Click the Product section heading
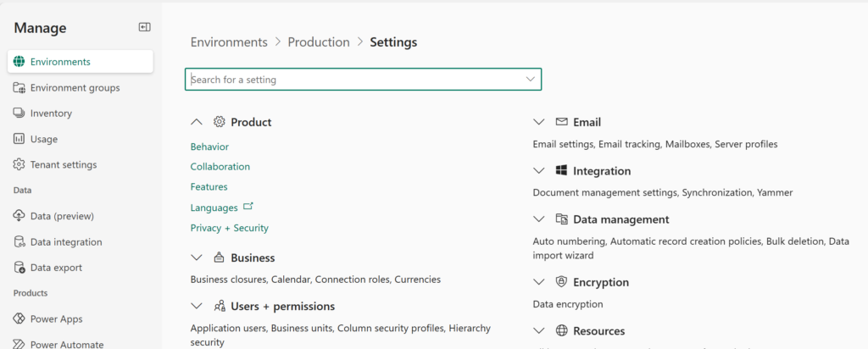The height and width of the screenshot is (349, 868). pyautogui.click(x=251, y=122)
